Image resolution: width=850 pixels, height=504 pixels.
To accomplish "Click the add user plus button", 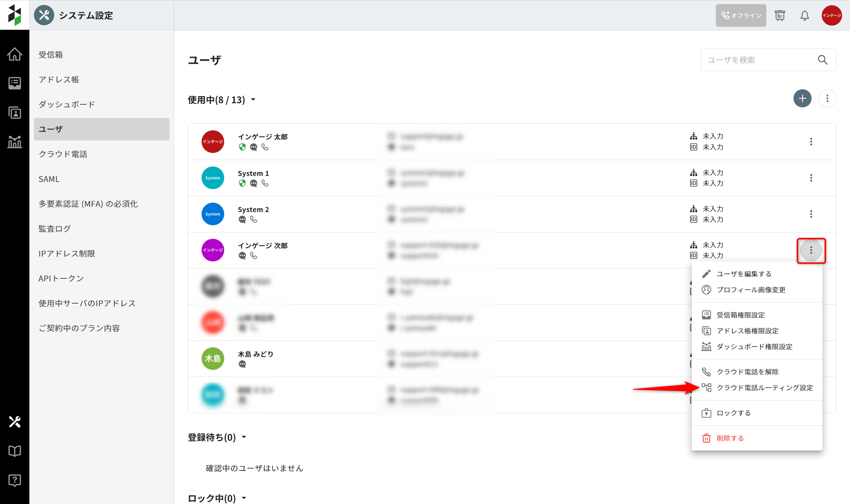I will (802, 98).
